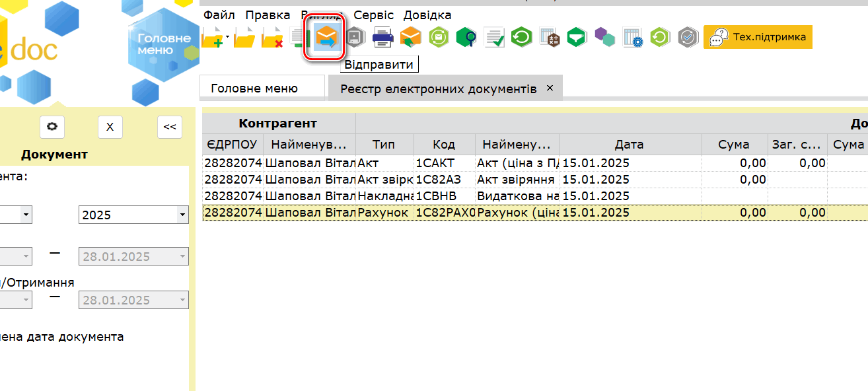
Task: Click the table with blue gear icon
Action: tap(633, 38)
